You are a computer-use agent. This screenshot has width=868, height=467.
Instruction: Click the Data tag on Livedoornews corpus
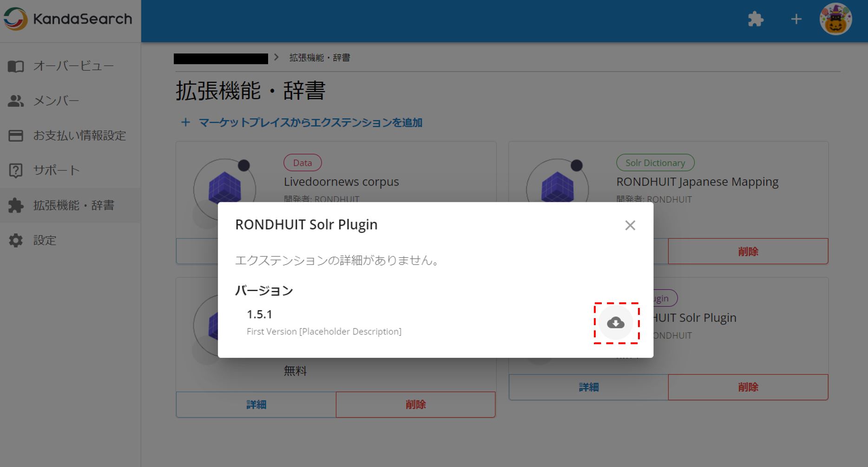[302, 163]
